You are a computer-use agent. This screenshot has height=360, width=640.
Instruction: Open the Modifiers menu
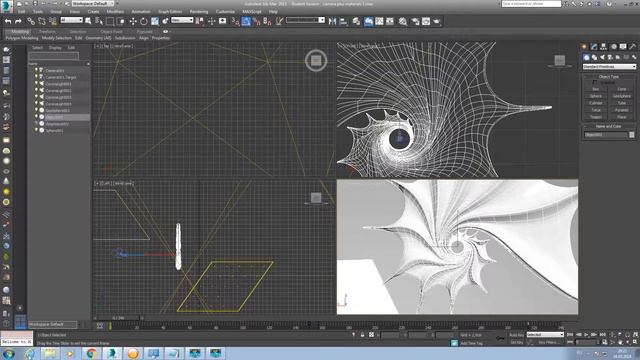115,11
